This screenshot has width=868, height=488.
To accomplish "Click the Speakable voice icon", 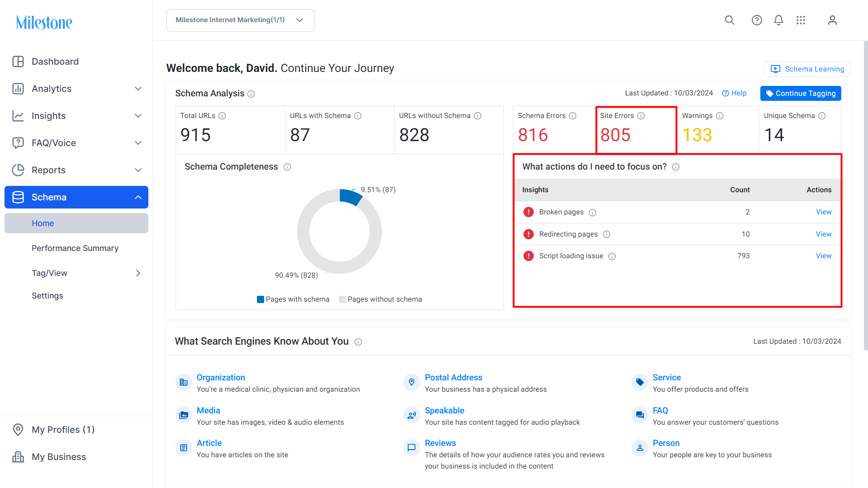I will tap(412, 415).
